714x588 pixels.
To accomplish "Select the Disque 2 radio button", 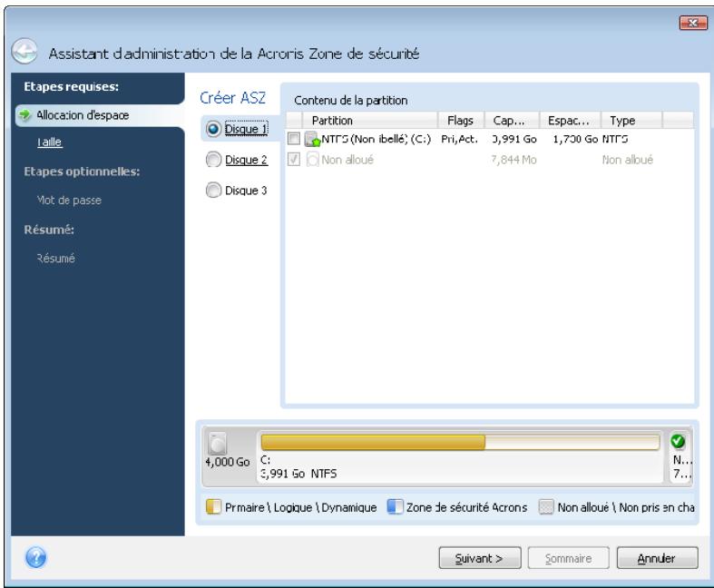I will [213, 160].
